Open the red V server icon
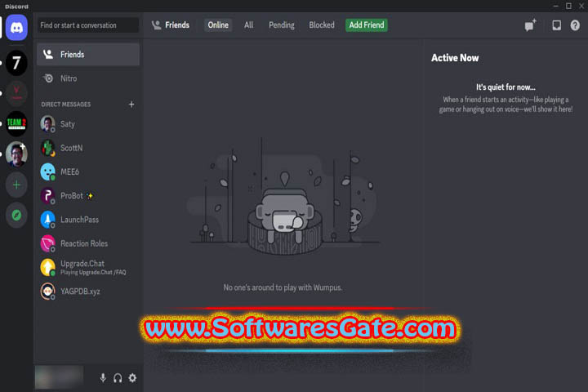The image size is (588, 392). (x=16, y=92)
